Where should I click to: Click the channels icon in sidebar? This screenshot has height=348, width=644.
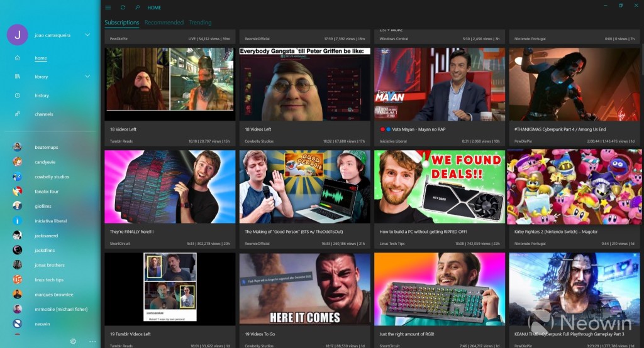[18, 114]
